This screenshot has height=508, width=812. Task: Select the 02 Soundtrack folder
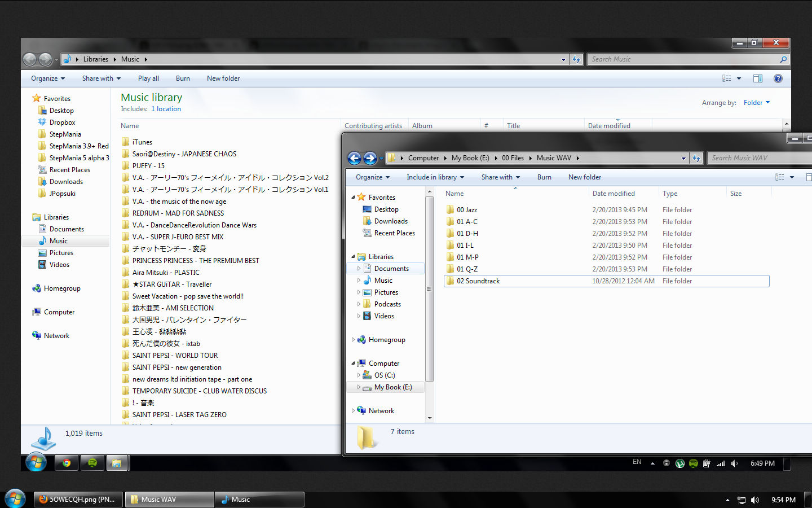607,281
